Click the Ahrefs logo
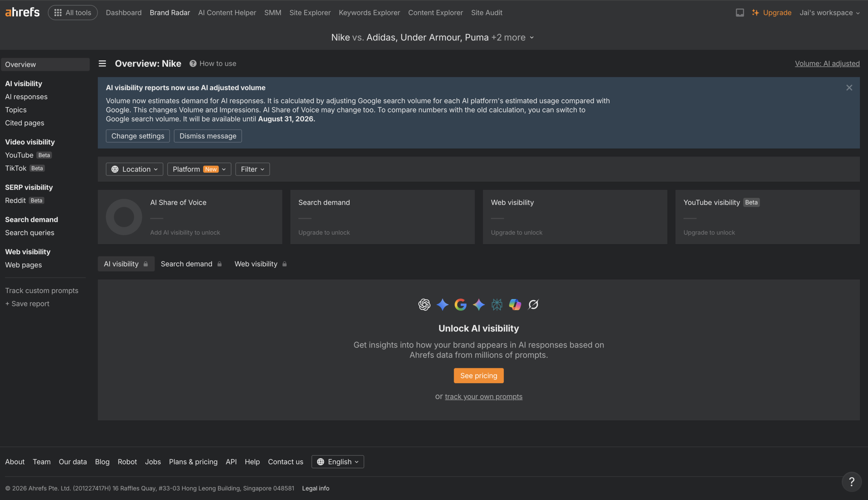The height and width of the screenshot is (500, 868). (22, 12)
